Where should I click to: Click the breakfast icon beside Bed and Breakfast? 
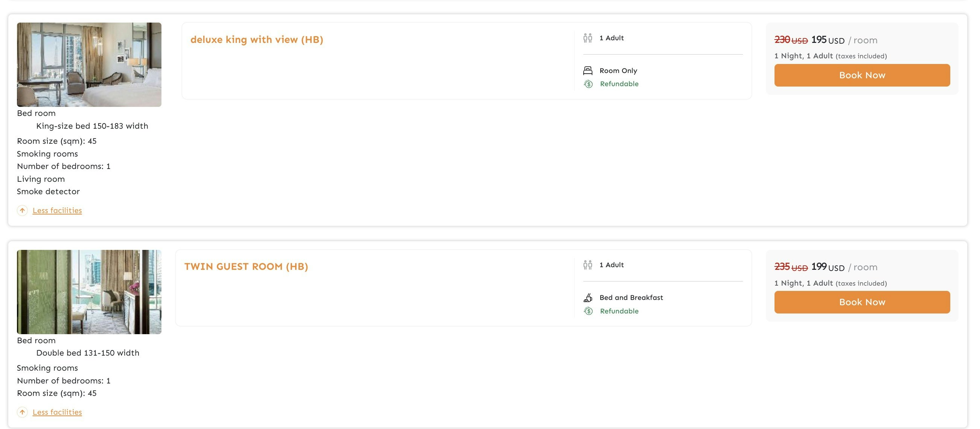pyautogui.click(x=588, y=298)
